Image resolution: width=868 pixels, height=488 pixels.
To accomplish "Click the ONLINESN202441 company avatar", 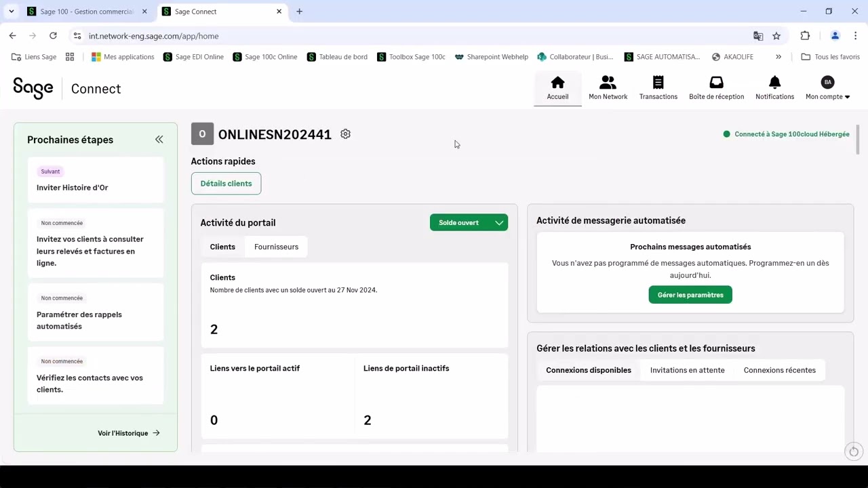I will (x=202, y=134).
